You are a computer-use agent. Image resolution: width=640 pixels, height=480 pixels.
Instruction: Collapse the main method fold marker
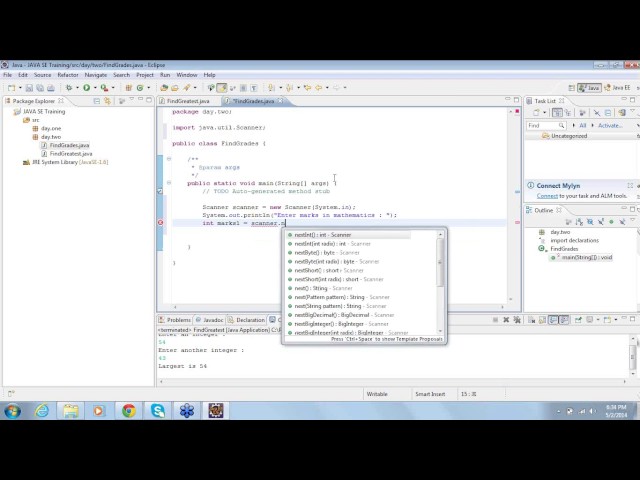point(169,183)
